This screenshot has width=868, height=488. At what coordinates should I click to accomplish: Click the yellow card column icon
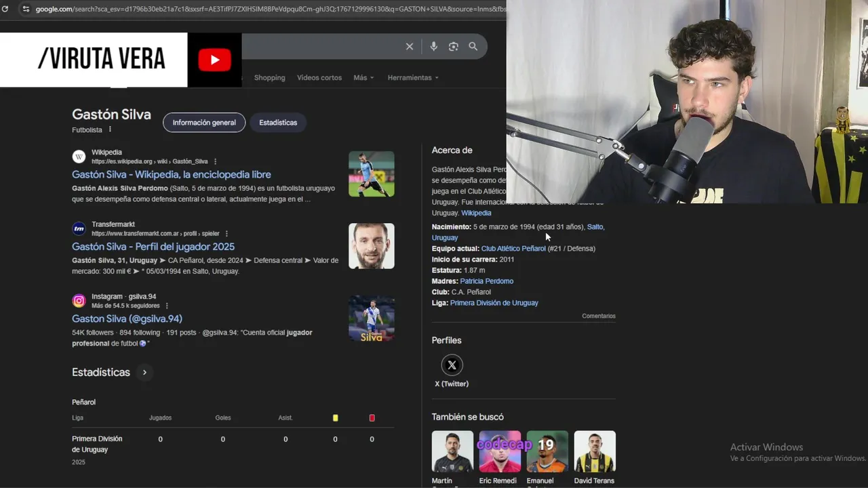point(335,418)
